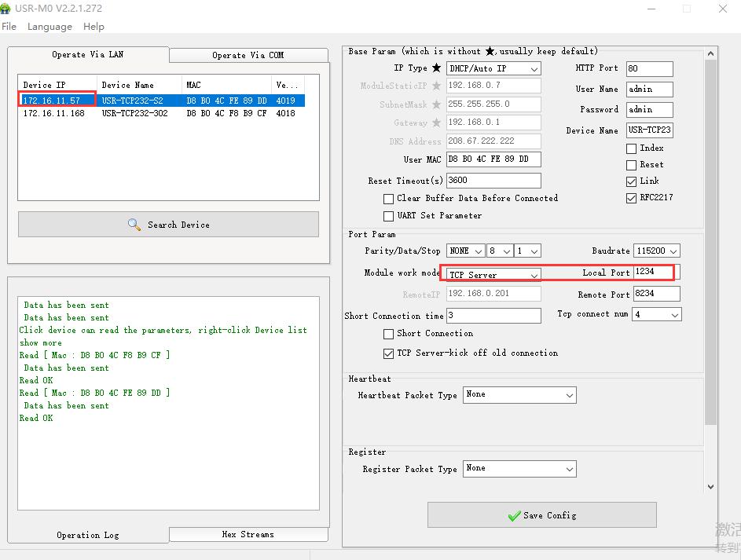
Task: Close the USR-M0 window
Action: click(723, 9)
